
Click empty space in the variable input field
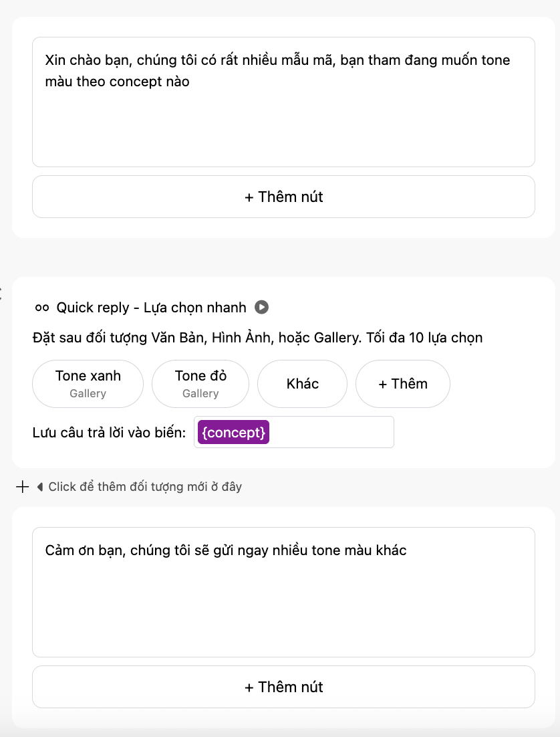331,433
